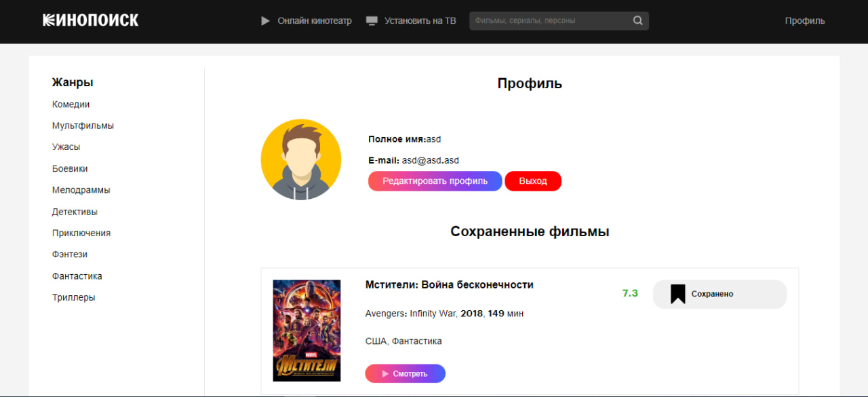The image size is (868, 397).
Task: Click the black bookmark icon
Action: coord(677,295)
